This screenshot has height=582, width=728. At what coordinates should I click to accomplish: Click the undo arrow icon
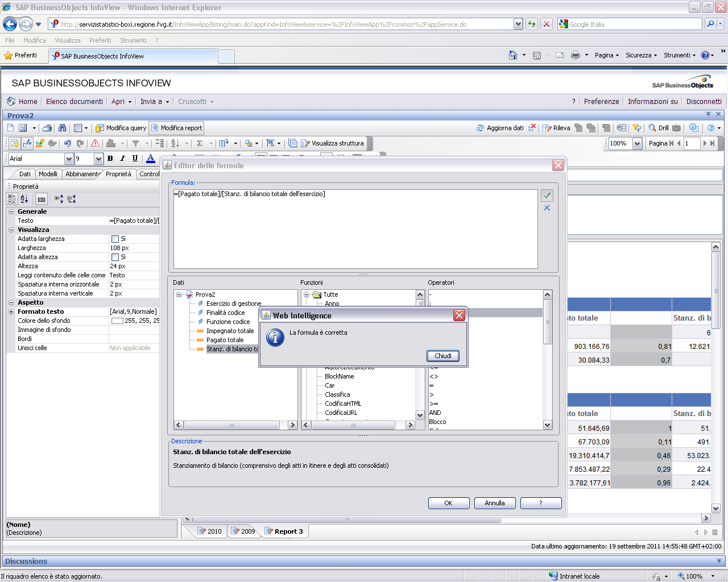[x=68, y=143]
